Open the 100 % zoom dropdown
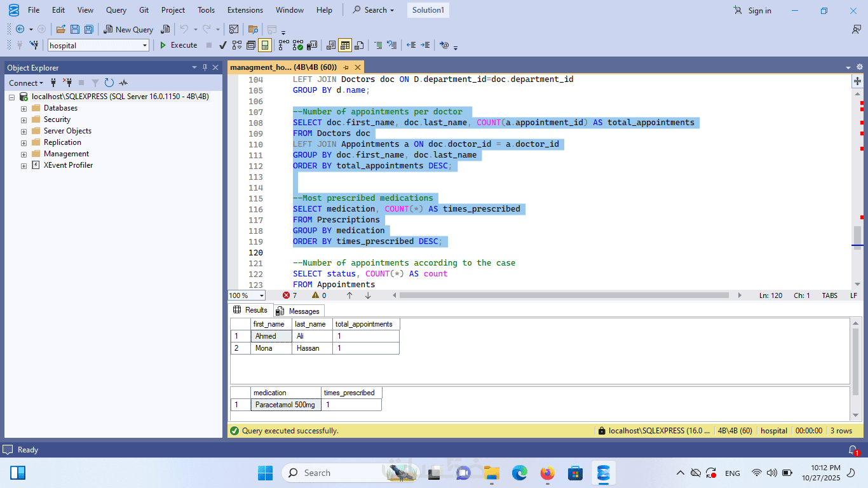868x488 pixels. point(262,295)
